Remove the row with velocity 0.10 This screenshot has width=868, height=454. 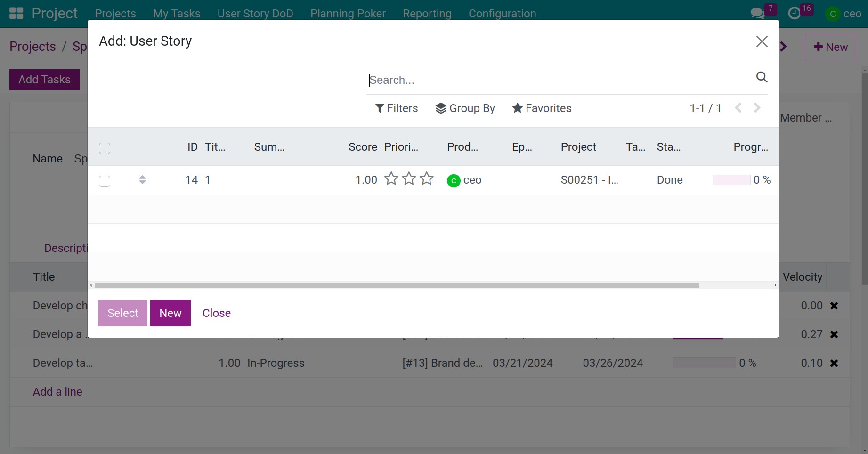834,363
